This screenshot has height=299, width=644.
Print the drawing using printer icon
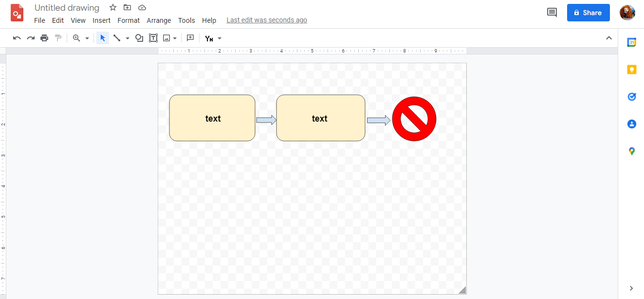pos(44,38)
